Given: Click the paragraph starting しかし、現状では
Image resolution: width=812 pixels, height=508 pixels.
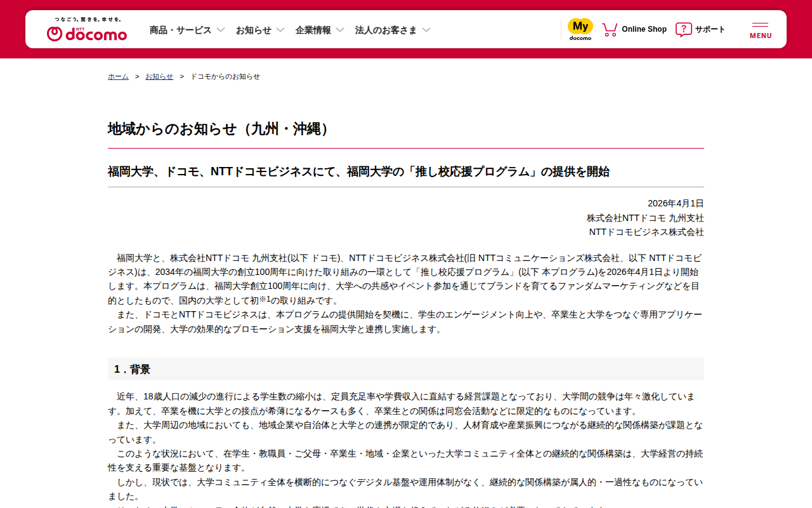Looking at the screenshot, I should [x=406, y=490].
